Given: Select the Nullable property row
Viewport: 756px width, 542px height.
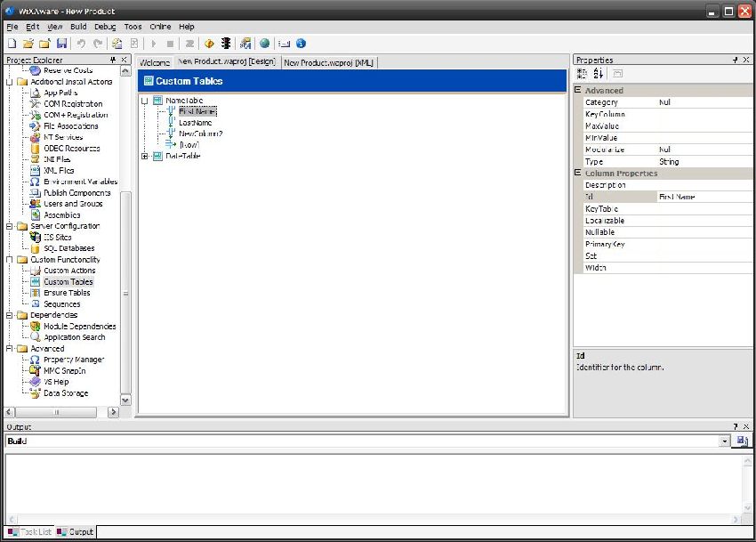Looking at the screenshot, I should 668,232.
